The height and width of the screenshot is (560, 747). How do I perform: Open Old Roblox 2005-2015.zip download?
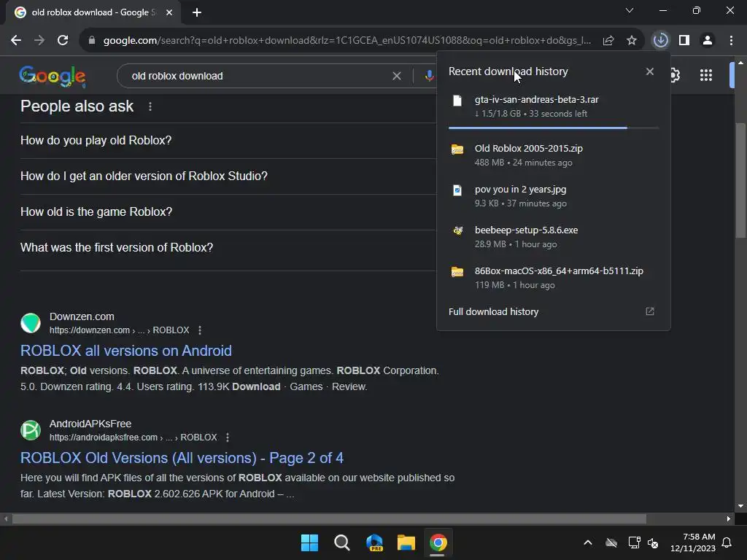[x=553, y=155]
